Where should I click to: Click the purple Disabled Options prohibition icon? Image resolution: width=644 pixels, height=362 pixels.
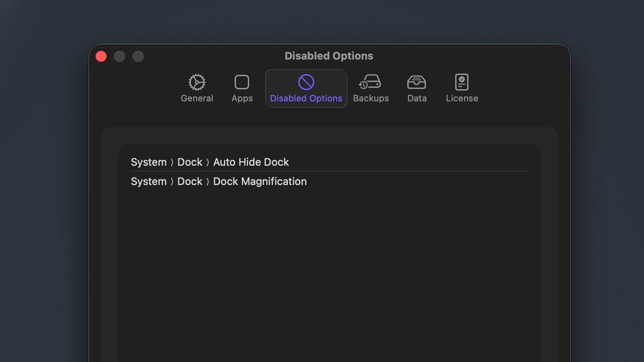tap(306, 82)
